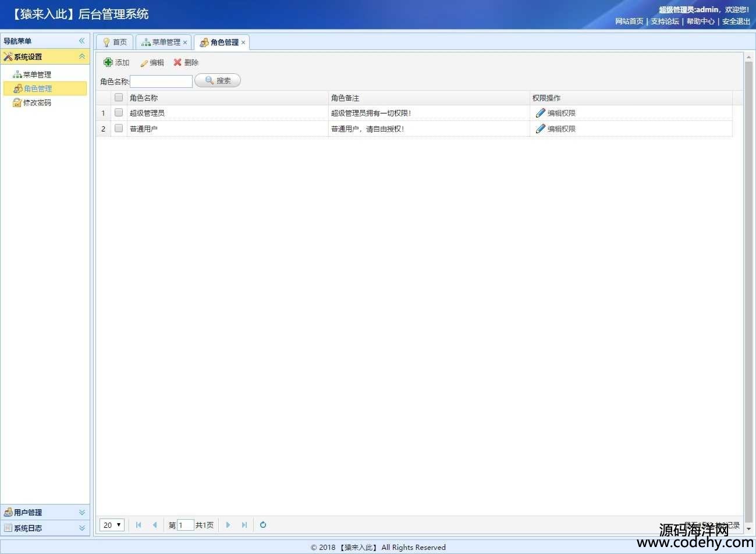This screenshot has height=554, width=756.
Task: Click the 安全退出 logout link
Action: pyautogui.click(x=736, y=22)
